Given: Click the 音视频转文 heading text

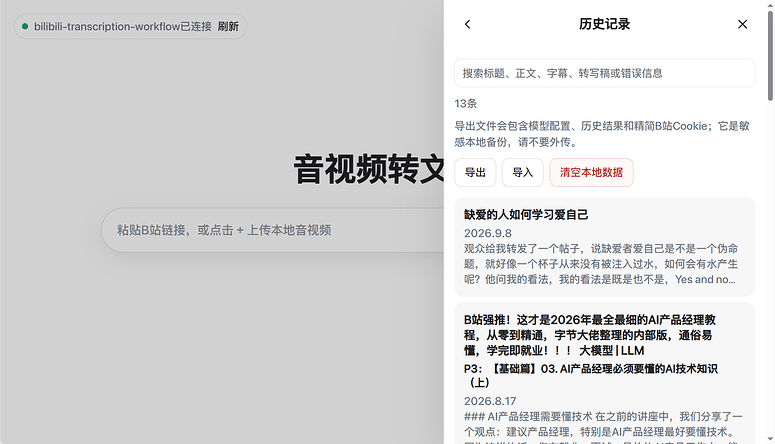Looking at the screenshot, I should point(369,170).
